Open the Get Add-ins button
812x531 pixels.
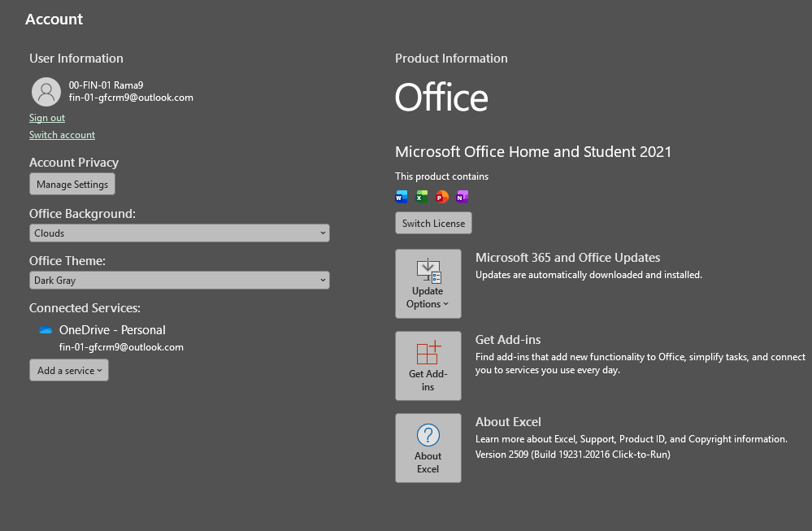point(428,366)
